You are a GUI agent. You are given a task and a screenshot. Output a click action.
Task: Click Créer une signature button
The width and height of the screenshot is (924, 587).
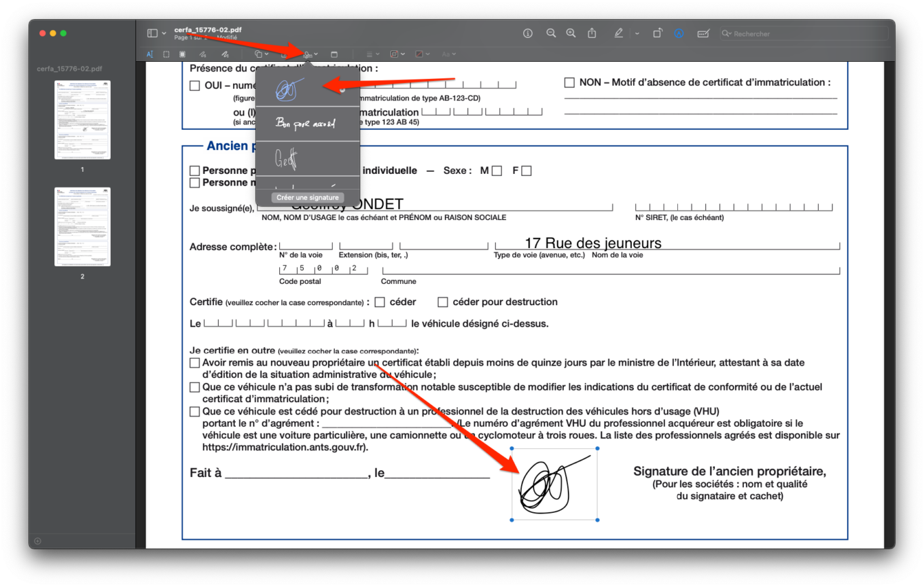tap(307, 198)
